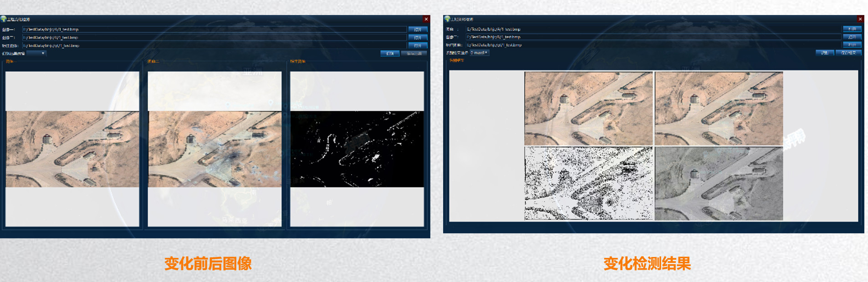Select the black-and-white dotted detection result image
868x282 pixels.
point(588,183)
